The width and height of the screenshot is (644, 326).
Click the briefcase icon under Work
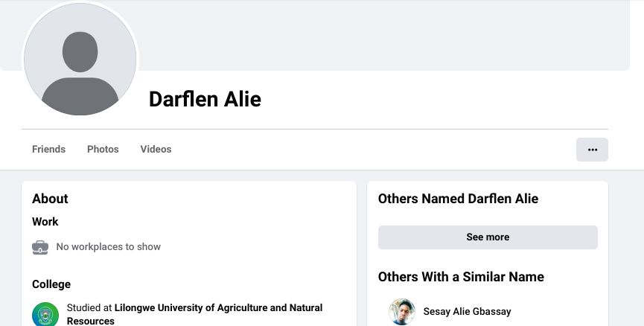(40, 247)
